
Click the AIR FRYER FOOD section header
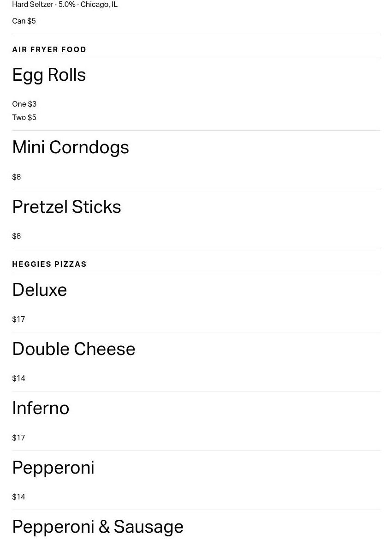pos(49,49)
